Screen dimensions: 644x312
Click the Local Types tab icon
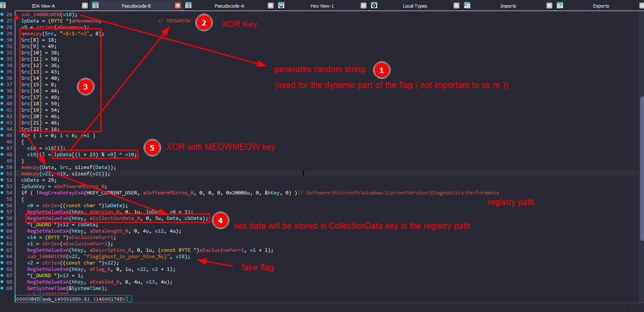[374, 6]
